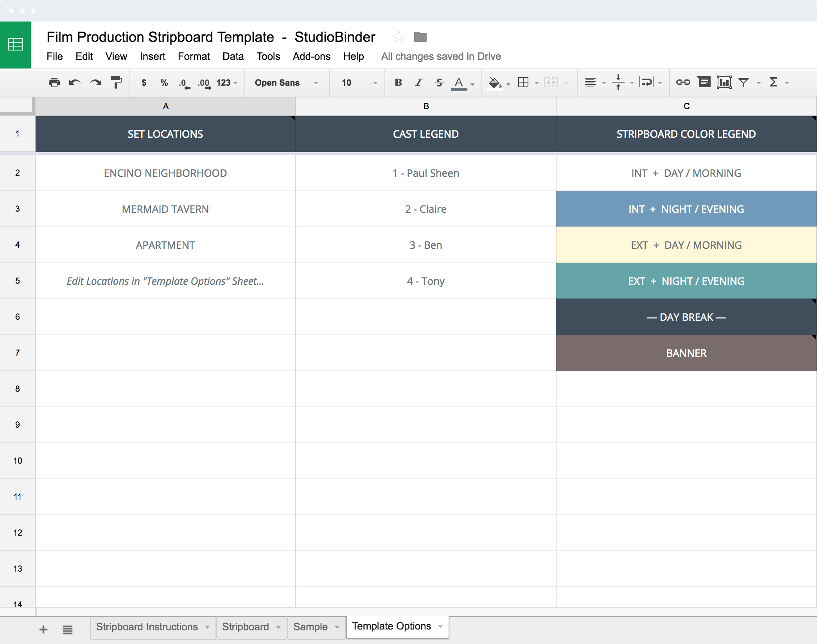
Task: Click the filter icon in toolbar
Action: click(743, 82)
